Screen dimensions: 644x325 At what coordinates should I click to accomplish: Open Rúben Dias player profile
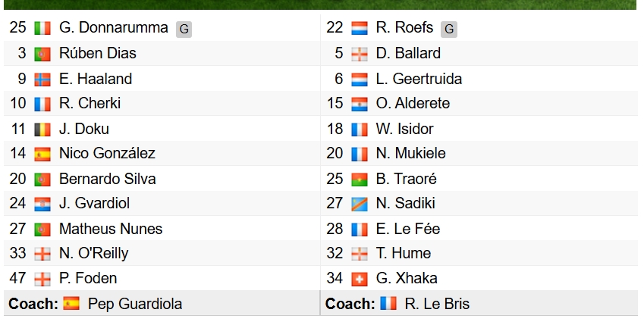[97, 53]
